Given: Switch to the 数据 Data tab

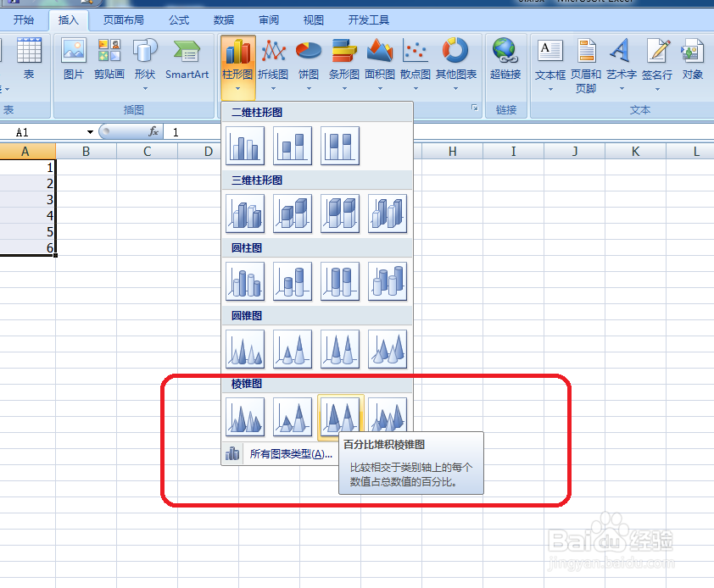Looking at the screenshot, I should click(224, 20).
